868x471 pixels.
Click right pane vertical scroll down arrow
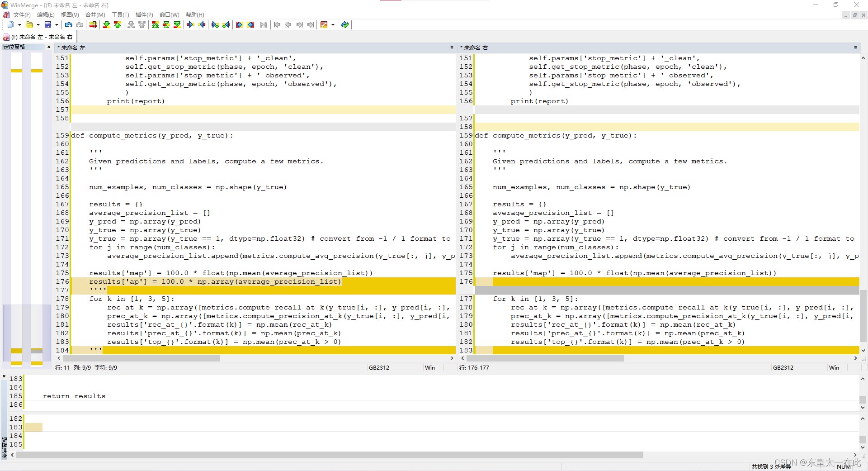(863, 351)
